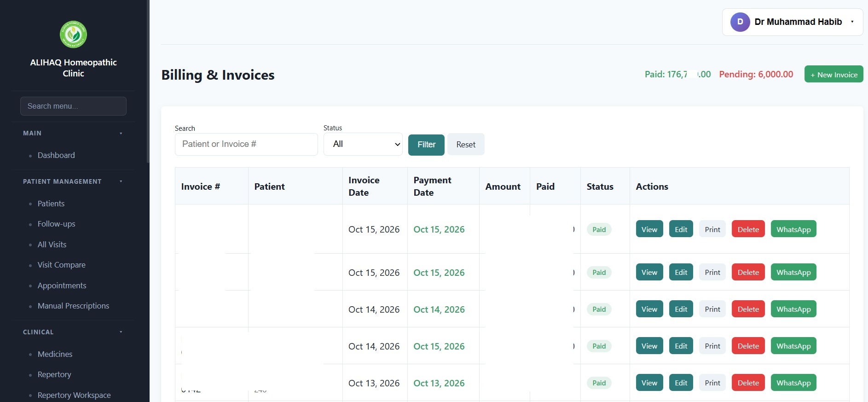Screen dimensions: 868x402
Task: Collapse the CLINICAL sidebar section
Action: tap(121, 332)
